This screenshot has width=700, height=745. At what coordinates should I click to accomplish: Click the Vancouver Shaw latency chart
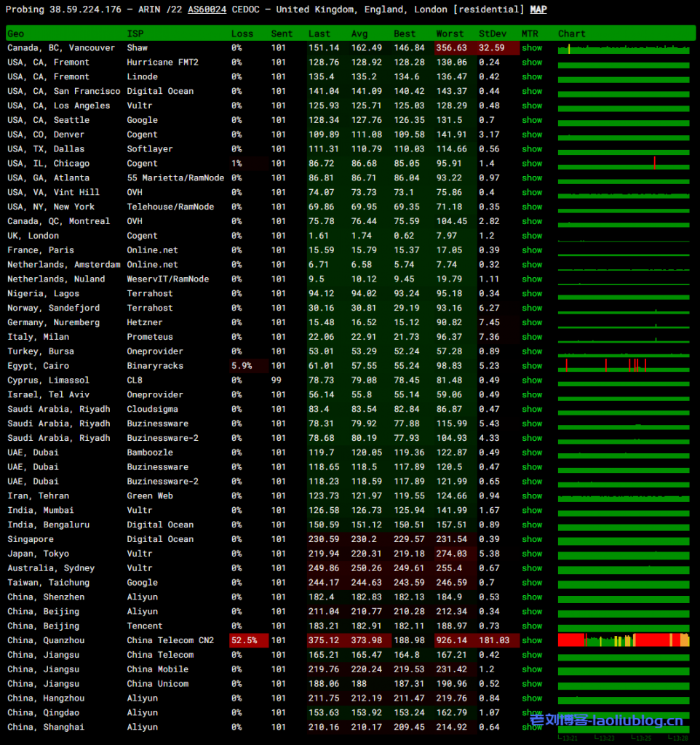pos(624,49)
